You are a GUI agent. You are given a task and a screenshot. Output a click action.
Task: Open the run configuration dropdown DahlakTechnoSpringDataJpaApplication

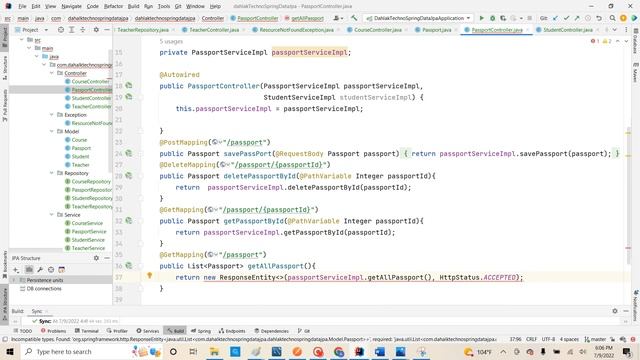click(418, 18)
